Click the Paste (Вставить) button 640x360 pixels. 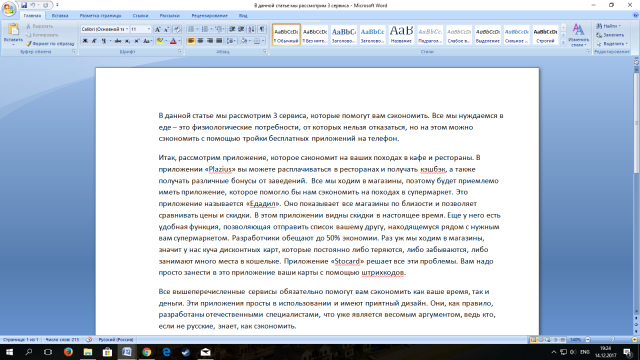coord(13,33)
